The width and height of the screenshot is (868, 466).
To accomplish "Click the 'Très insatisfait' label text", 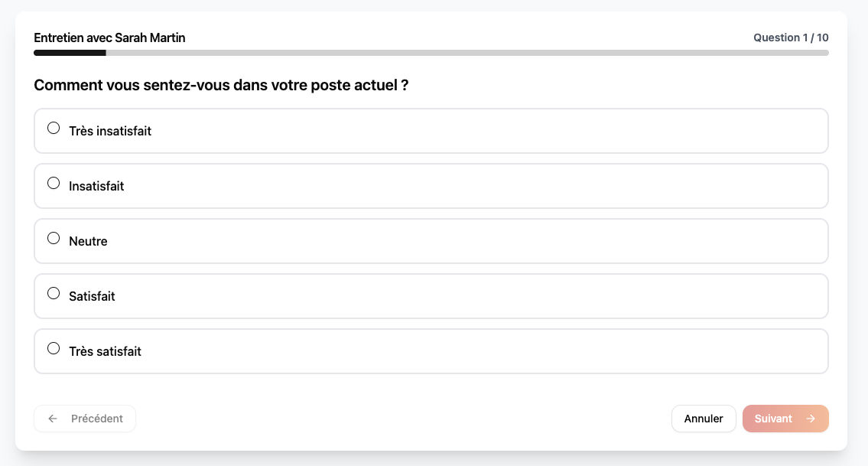I will coord(110,131).
